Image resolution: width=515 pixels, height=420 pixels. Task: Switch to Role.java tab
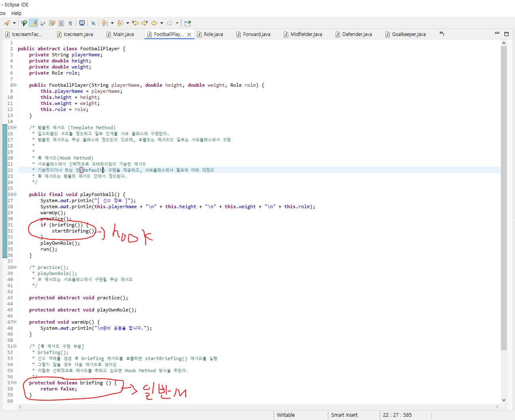pos(210,34)
